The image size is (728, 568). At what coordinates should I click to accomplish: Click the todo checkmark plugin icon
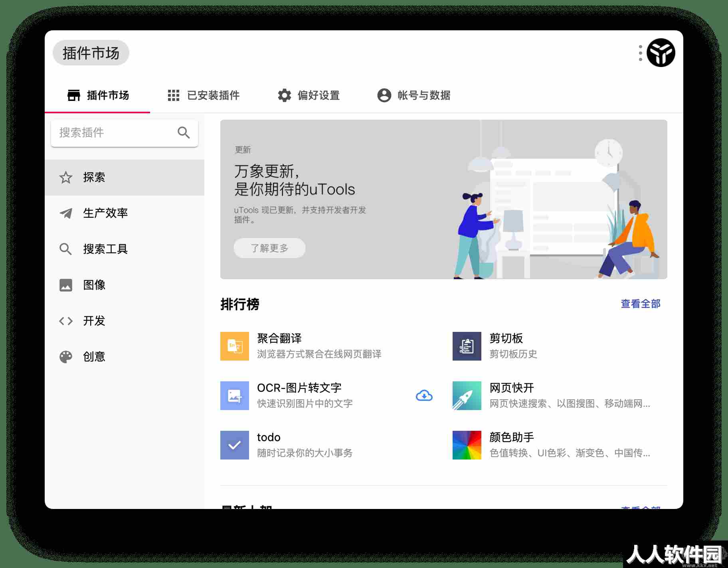click(235, 445)
